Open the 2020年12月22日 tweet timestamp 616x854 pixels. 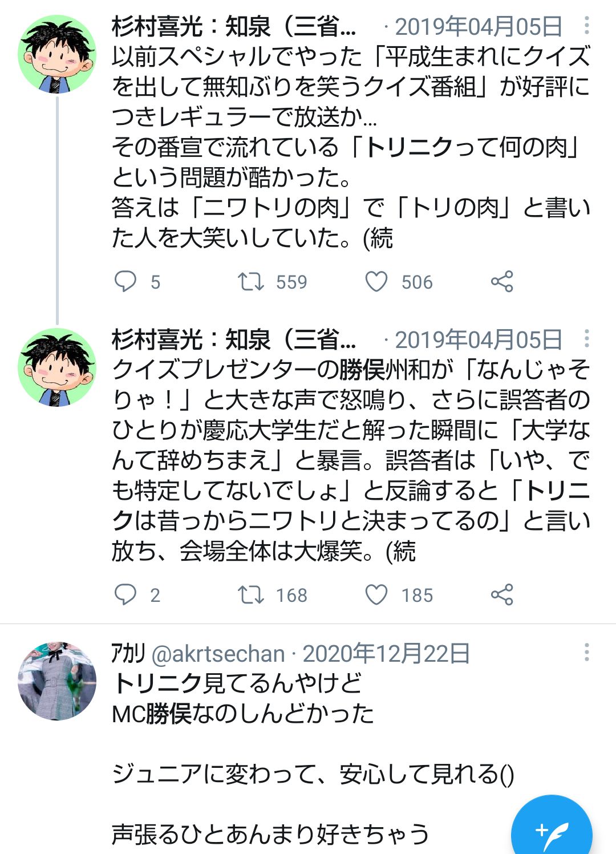point(386,654)
